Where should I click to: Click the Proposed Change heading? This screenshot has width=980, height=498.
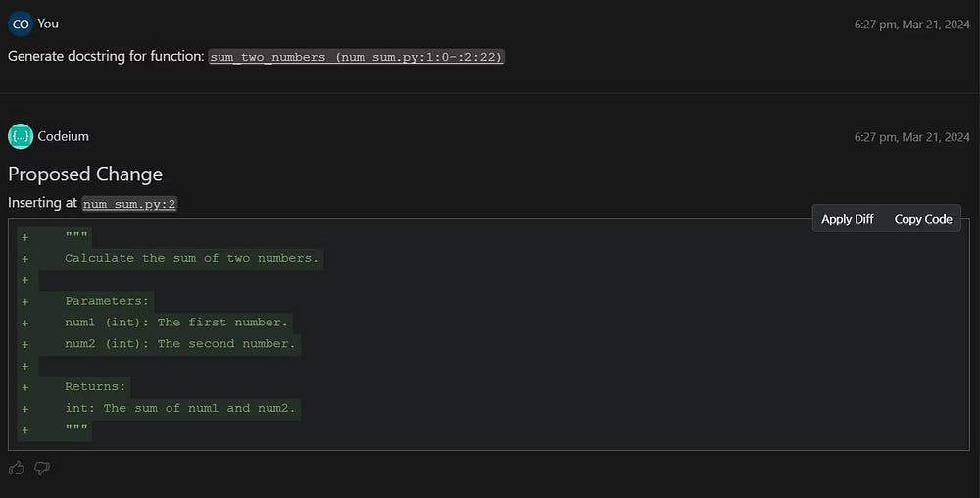(x=85, y=174)
